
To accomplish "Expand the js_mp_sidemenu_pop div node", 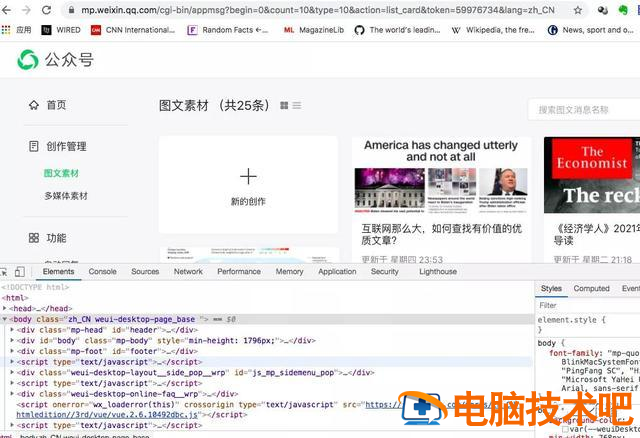I will (12, 372).
